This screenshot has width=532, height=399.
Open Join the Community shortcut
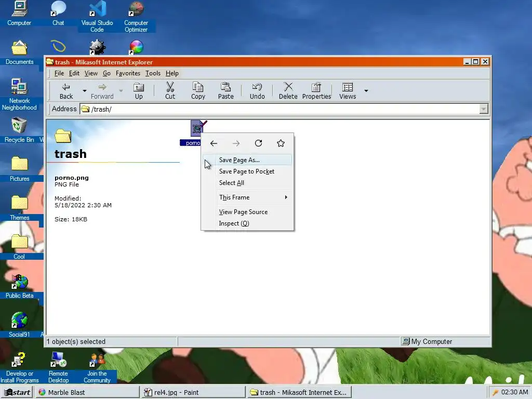(x=97, y=368)
